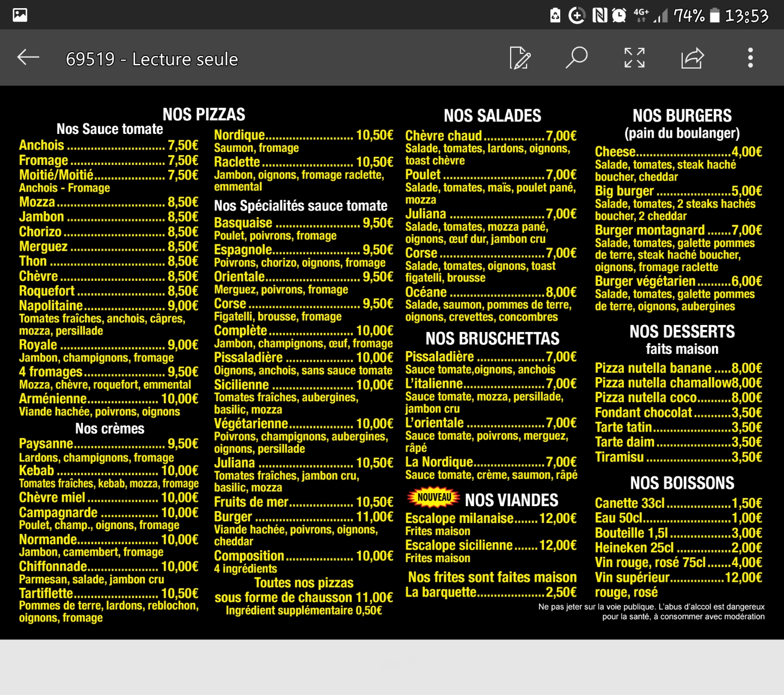This screenshot has height=695, width=784.
Task: Tap the 'Tiramisu' 3,50€ line
Action: [x=678, y=457]
